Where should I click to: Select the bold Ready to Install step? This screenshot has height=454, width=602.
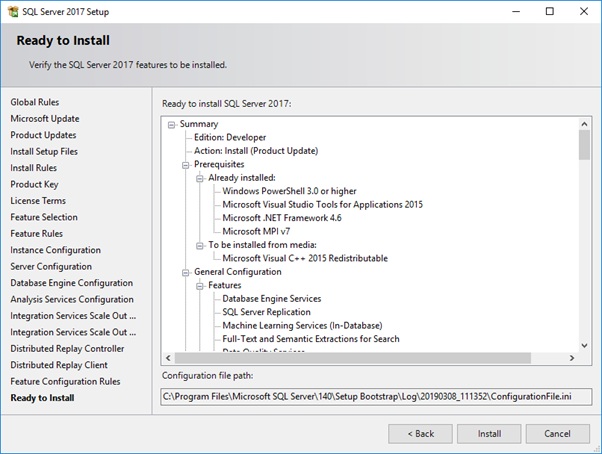[x=42, y=398]
